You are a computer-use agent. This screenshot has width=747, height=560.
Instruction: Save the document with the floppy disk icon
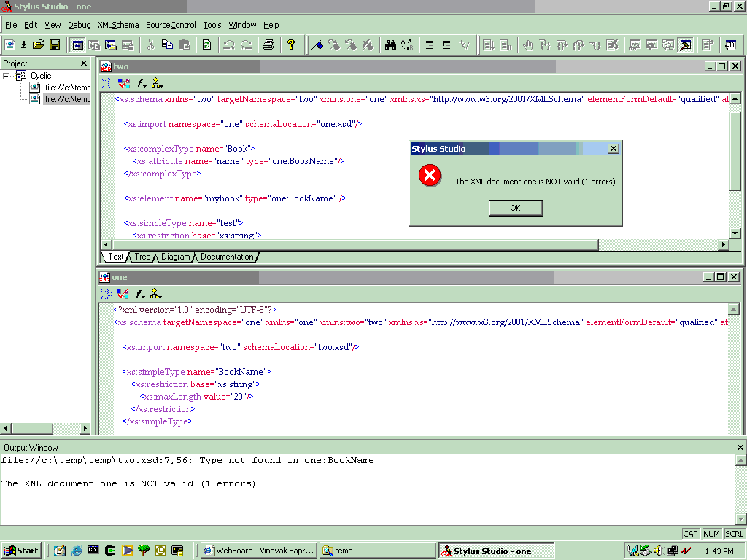tap(55, 44)
